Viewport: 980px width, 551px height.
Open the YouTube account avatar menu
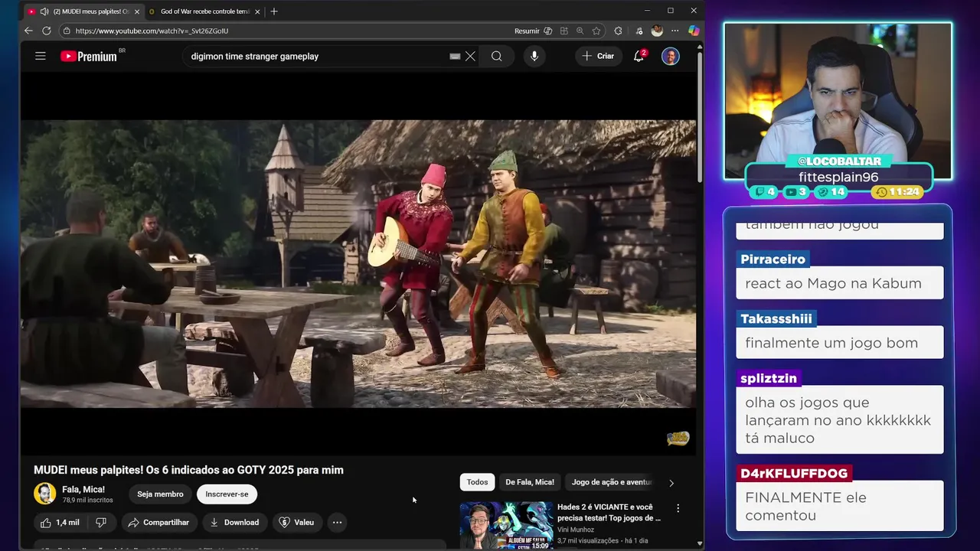pyautogui.click(x=671, y=56)
